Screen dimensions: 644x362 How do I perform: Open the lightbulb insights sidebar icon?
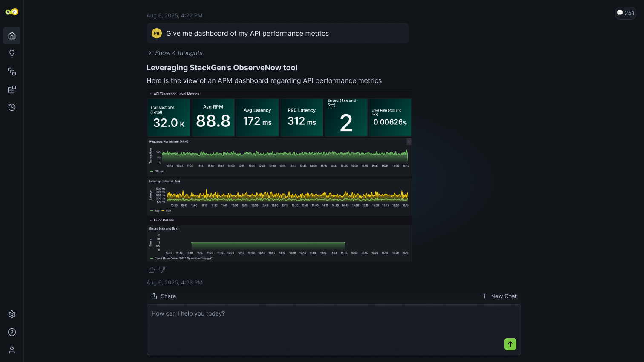[x=12, y=54]
